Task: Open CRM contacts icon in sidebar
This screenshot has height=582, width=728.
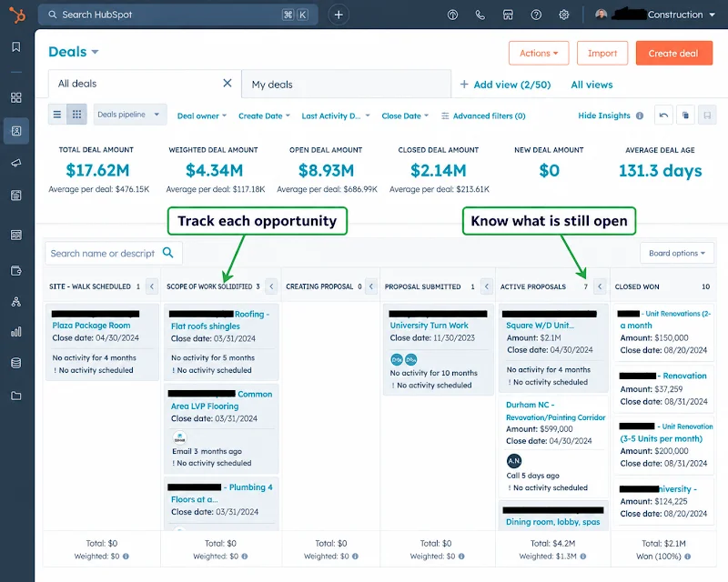Action: click(16, 131)
